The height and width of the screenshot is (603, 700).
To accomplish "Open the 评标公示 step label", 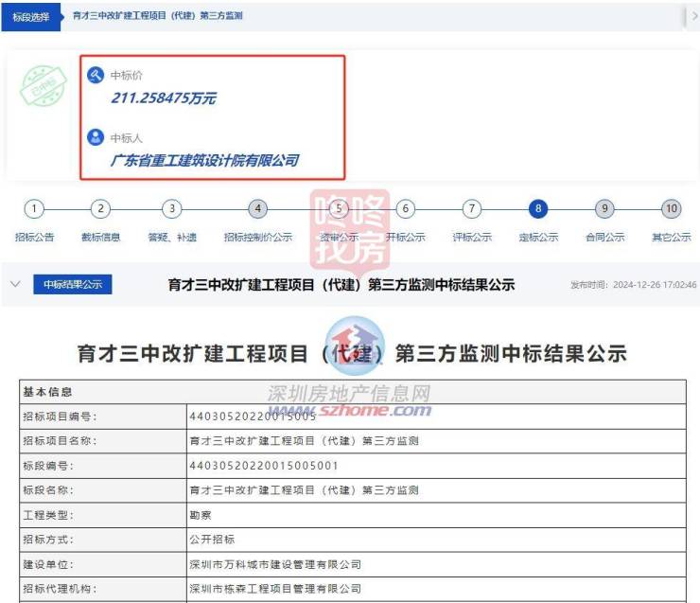I will pos(472,238).
